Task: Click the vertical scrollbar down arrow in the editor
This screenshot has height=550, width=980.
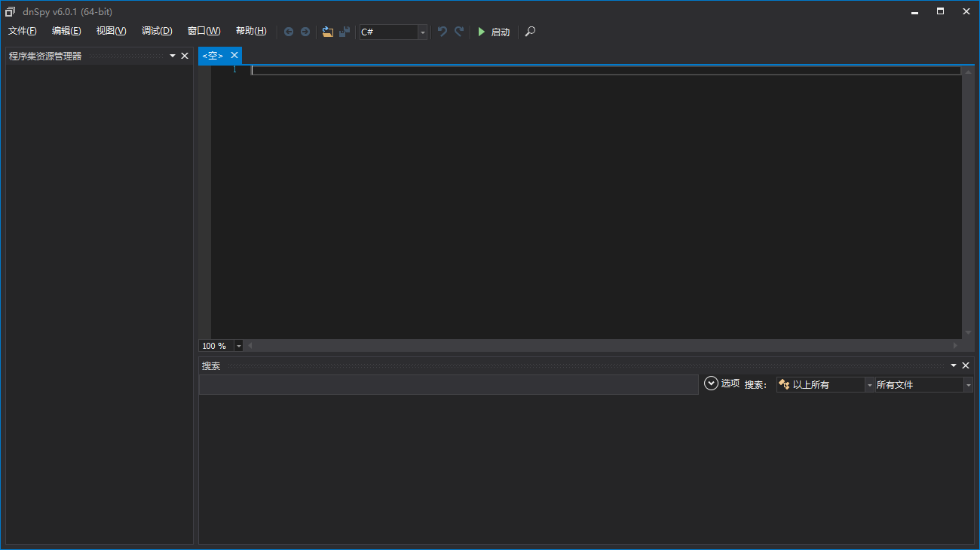Action: coord(969,333)
